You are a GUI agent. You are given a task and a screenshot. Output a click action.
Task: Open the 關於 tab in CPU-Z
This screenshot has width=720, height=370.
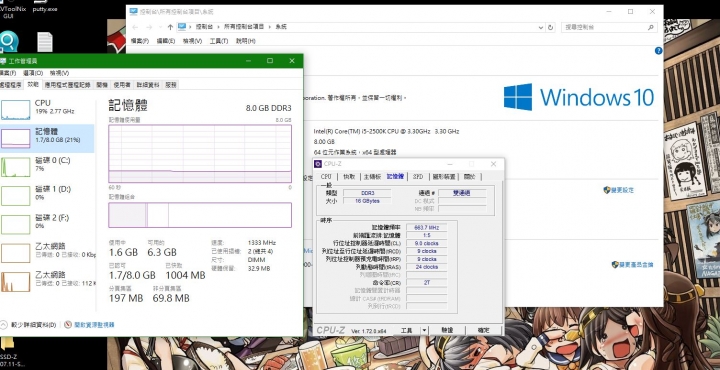pyautogui.click(x=470, y=177)
